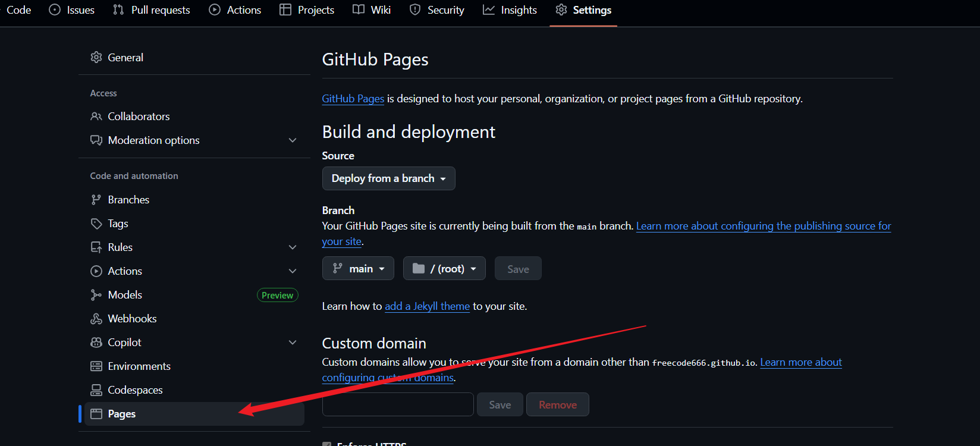Click the Environments icon in sidebar
Viewport: 980px width, 446px height.
[96, 366]
